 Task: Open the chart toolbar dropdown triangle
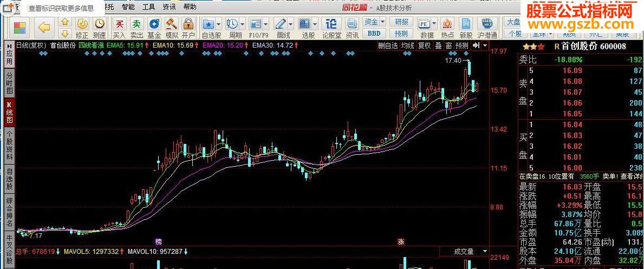click(485, 45)
